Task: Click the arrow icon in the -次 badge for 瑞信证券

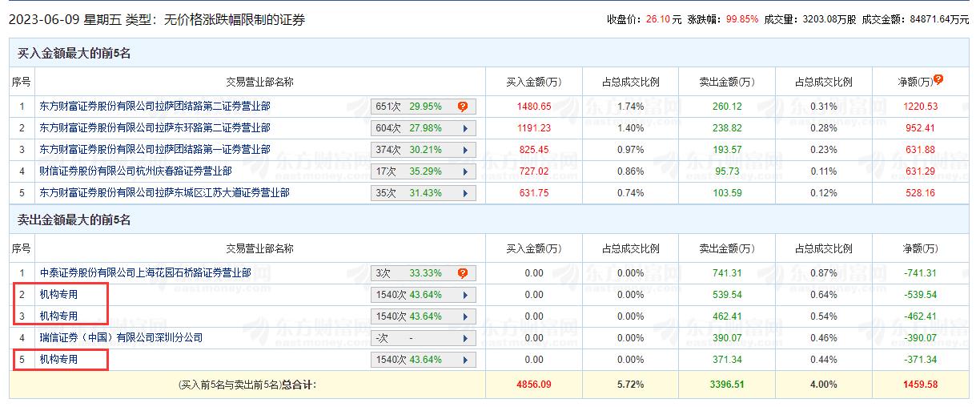Action: click(464, 338)
